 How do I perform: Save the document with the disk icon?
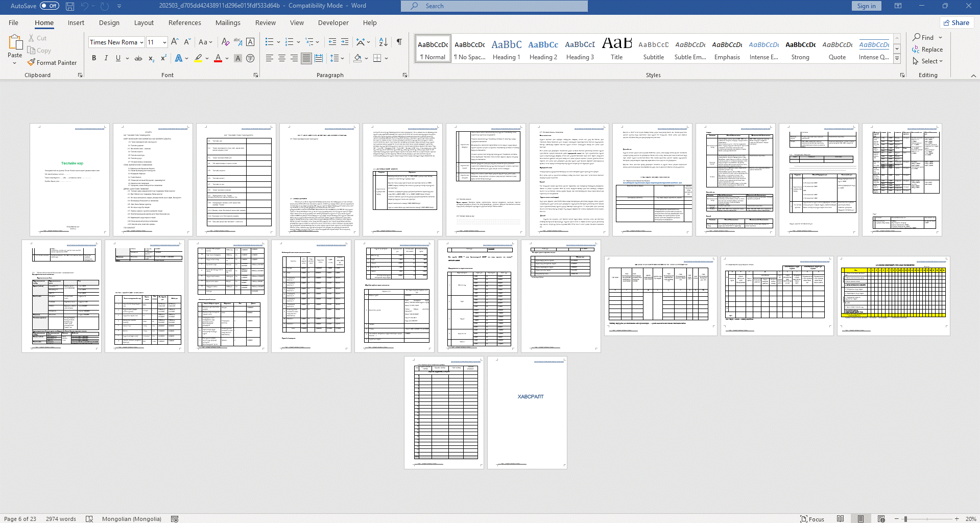coord(70,6)
